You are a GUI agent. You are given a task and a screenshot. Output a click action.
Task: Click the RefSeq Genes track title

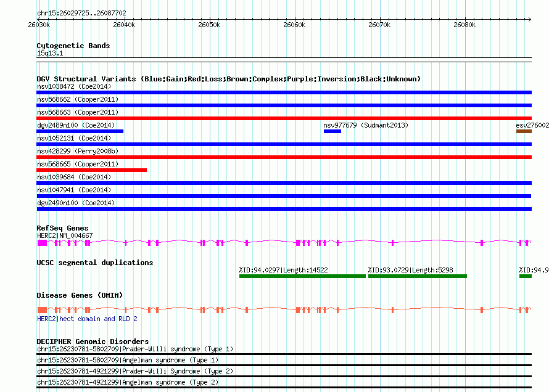click(x=62, y=228)
